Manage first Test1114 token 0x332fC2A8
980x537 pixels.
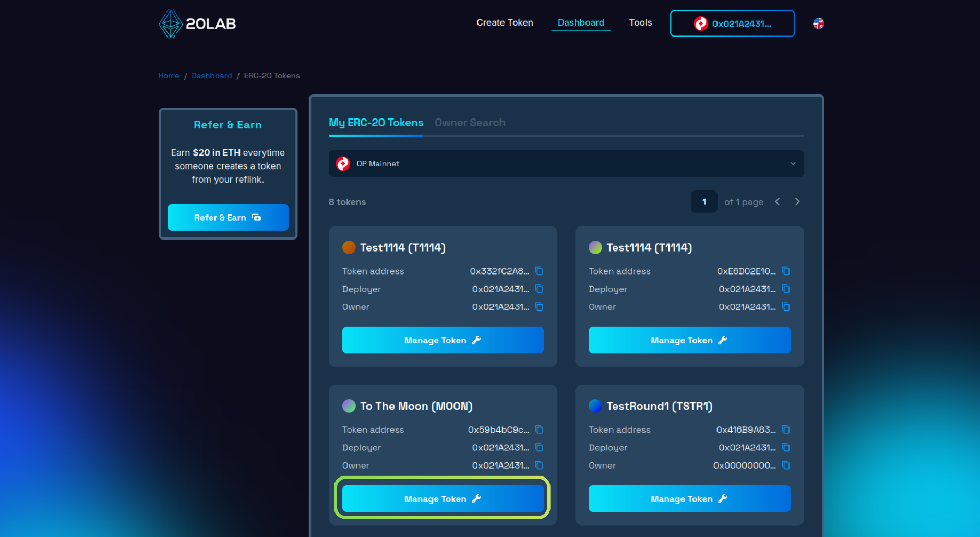[443, 340]
